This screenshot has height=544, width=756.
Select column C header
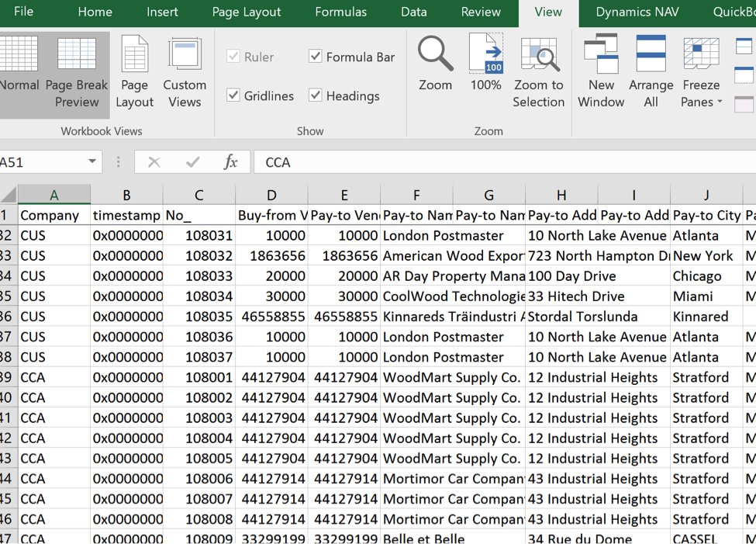[199, 195]
